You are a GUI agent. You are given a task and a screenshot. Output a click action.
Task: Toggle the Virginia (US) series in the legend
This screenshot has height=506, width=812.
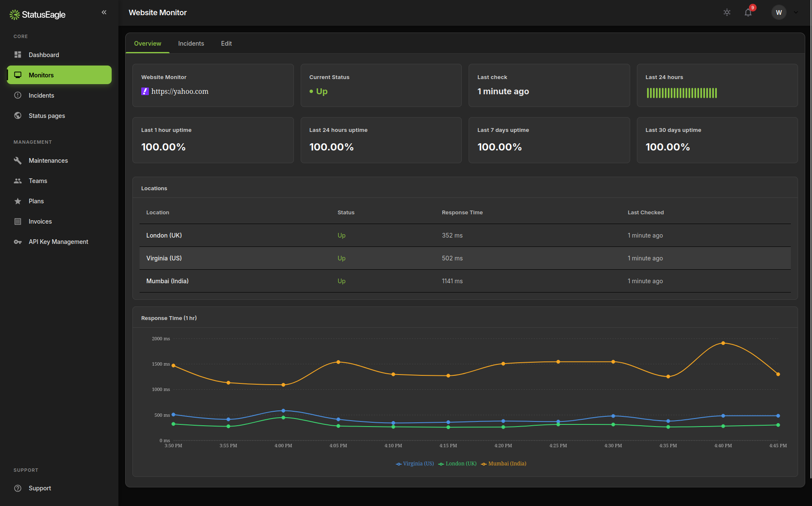tap(415, 464)
